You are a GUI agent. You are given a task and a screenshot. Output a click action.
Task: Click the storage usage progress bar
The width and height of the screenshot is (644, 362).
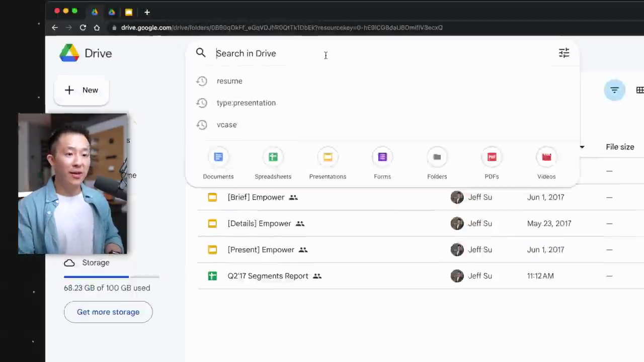[x=111, y=277]
